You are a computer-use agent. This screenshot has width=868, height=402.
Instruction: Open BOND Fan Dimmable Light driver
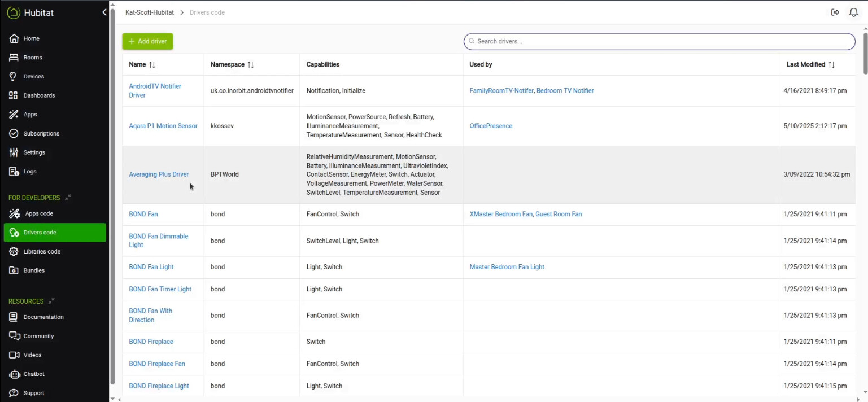coord(159,241)
